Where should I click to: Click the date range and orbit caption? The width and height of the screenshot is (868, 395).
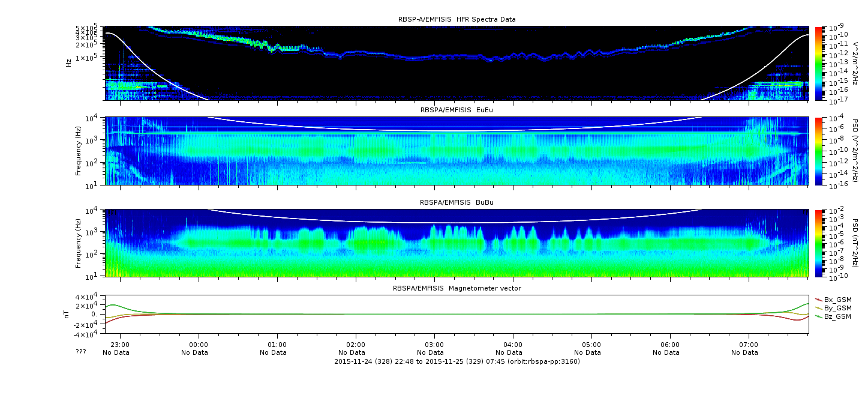coord(456,361)
